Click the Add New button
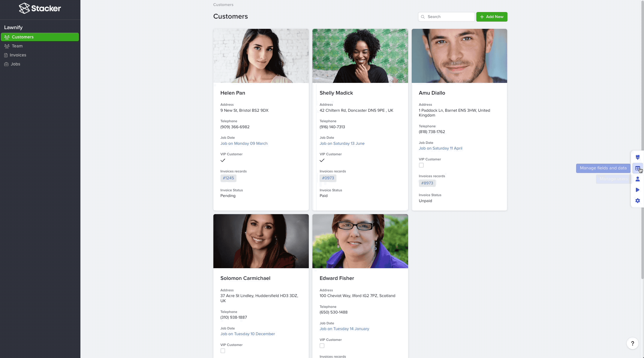This screenshot has width=644, height=358. 492,16
